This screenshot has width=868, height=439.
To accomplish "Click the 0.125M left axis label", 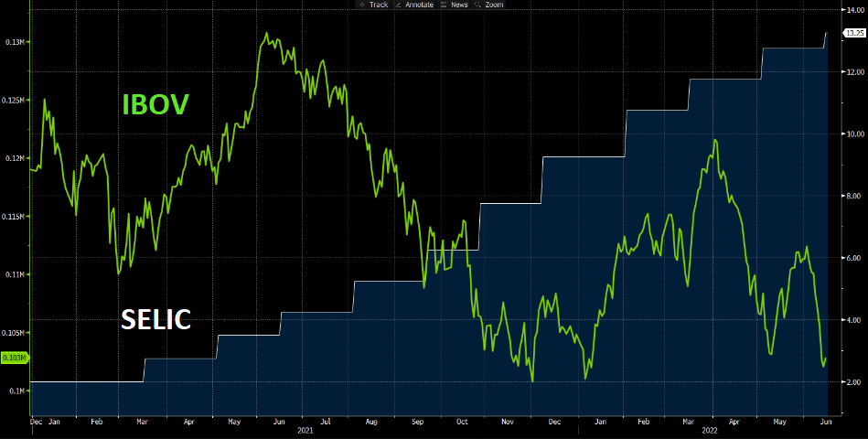I will (x=14, y=101).
